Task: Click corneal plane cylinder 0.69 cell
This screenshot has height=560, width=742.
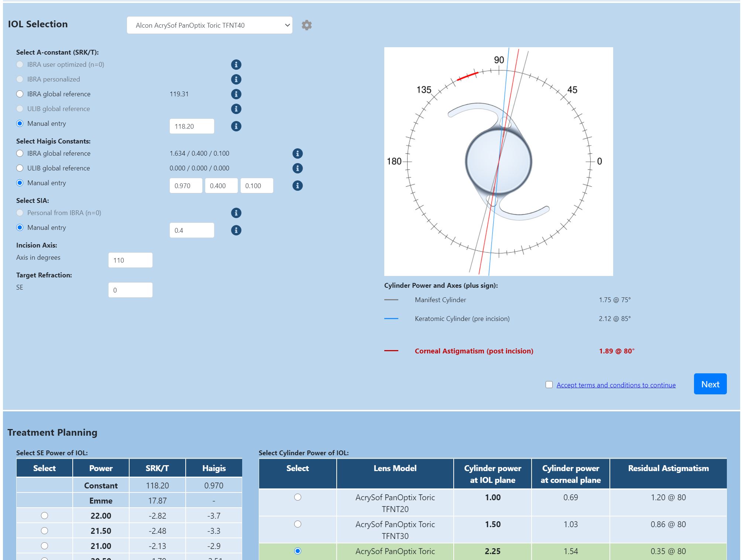Action: click(571, 502)
